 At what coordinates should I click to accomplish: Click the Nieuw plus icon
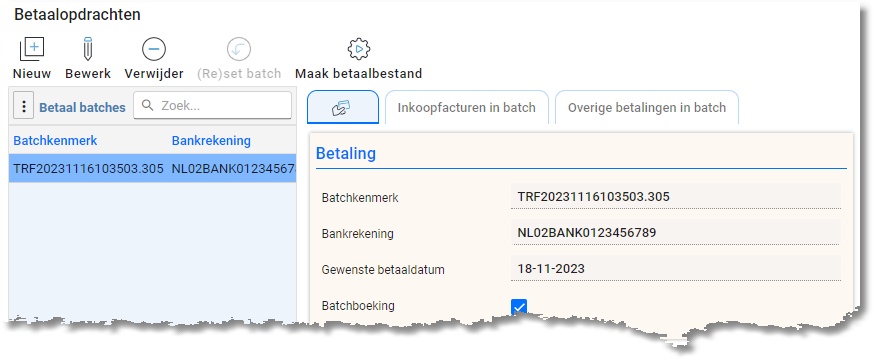coord(32,49)
